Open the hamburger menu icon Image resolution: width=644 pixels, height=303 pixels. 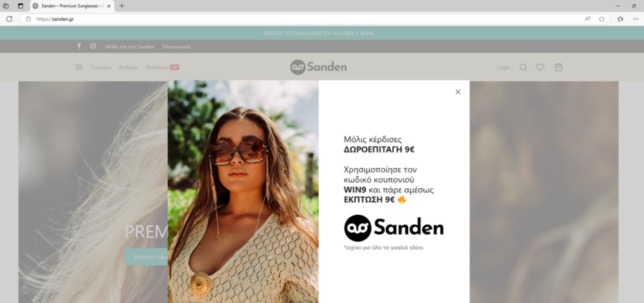click(79, 67)
